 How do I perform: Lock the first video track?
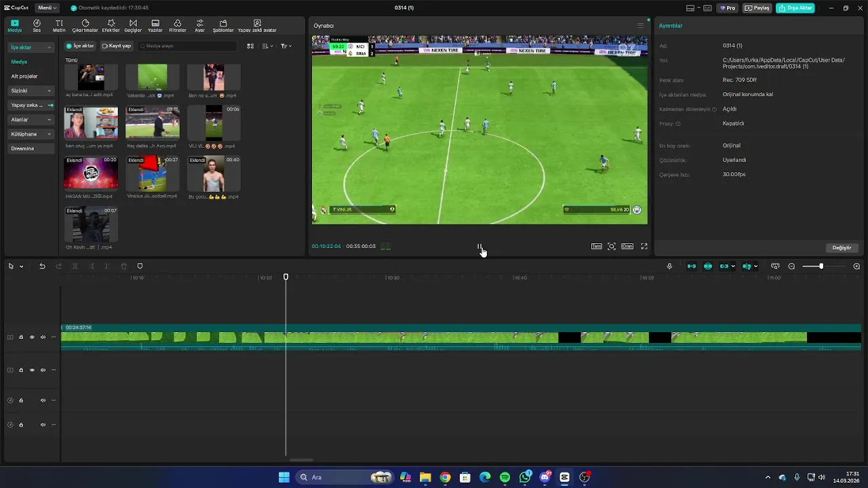[x=21, y=337]
